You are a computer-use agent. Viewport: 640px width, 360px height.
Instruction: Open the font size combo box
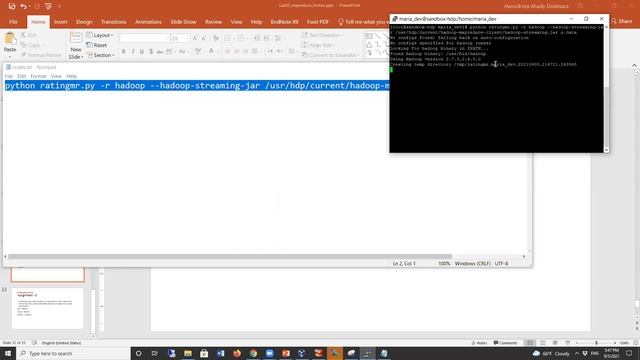click(180, 38)
